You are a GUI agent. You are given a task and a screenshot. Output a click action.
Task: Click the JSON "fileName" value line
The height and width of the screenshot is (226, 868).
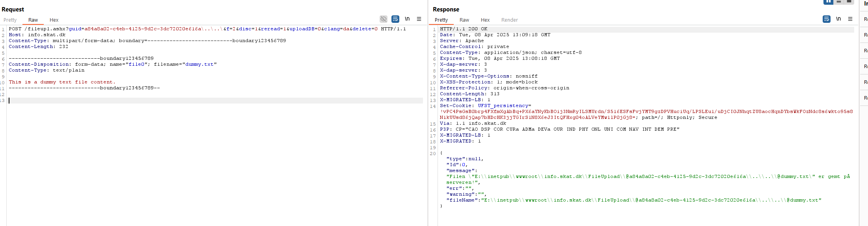(634, 200)
